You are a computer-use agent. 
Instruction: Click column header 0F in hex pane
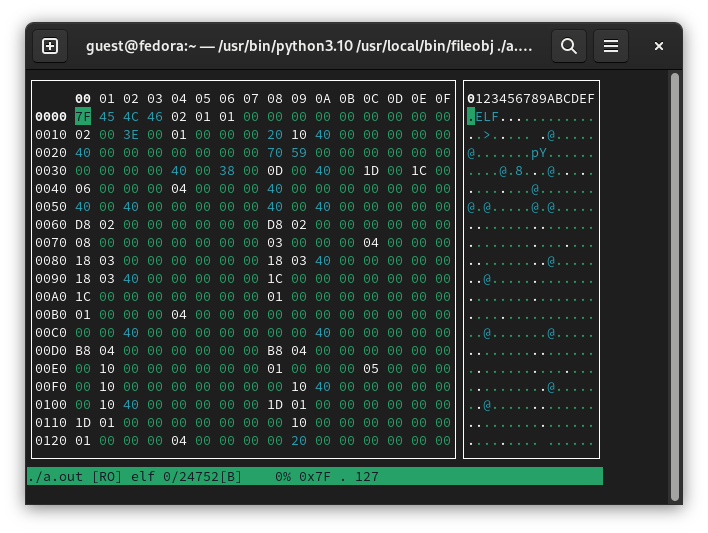442,98
